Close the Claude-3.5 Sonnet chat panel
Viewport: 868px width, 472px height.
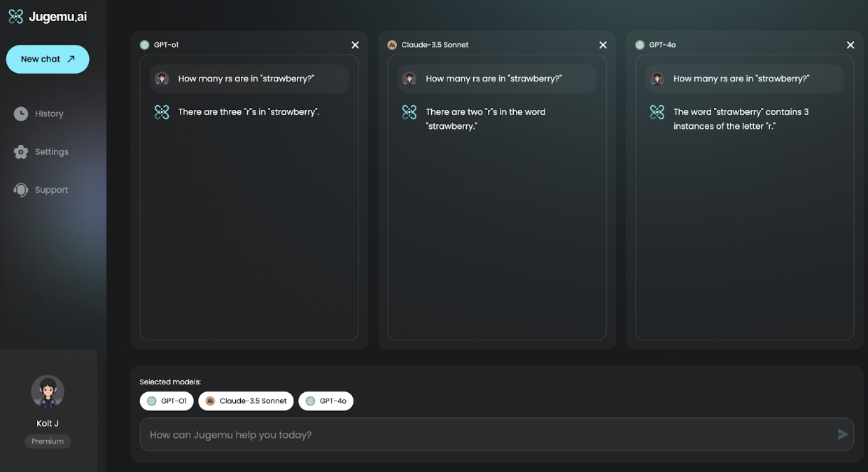pos(603,45)
